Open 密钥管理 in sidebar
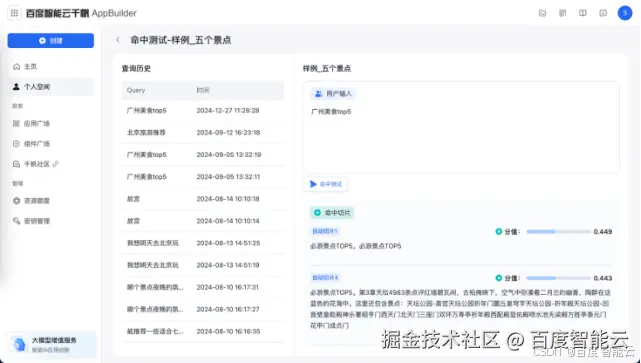 coord(51,221)
